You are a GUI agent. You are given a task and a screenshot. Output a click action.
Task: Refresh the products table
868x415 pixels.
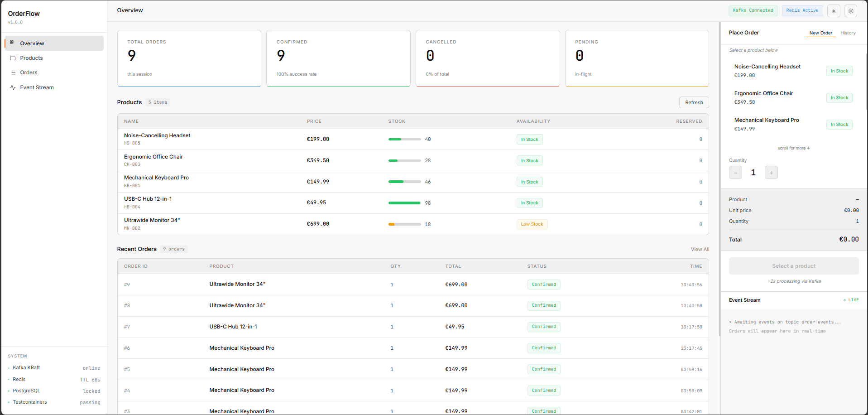point(694,102)
